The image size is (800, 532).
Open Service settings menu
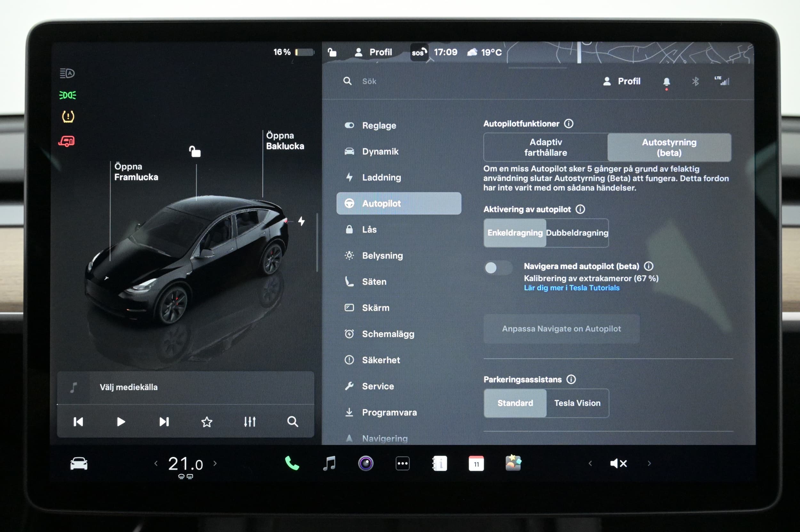[399, 386]
